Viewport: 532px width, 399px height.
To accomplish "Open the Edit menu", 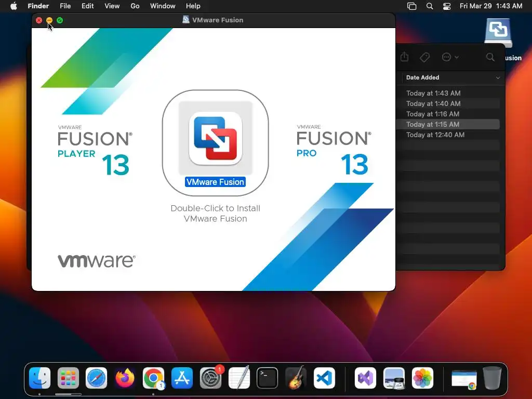I will (x=87, y=6).
